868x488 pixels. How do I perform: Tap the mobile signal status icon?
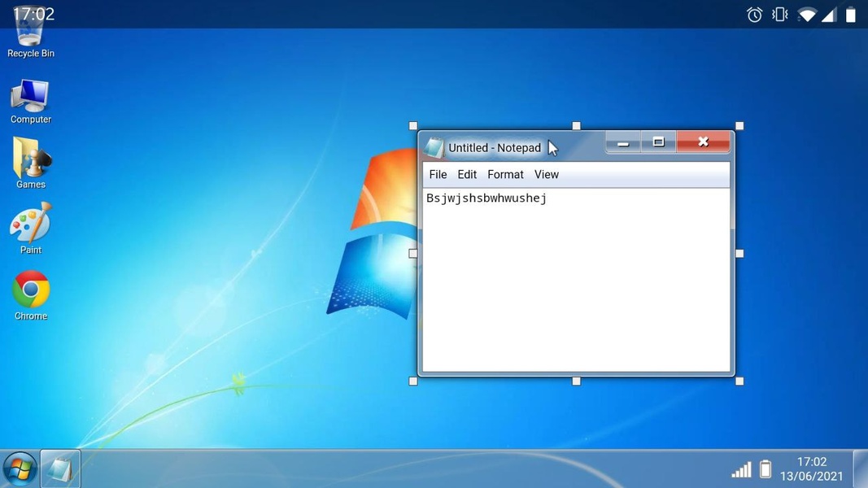click(829, 15)
